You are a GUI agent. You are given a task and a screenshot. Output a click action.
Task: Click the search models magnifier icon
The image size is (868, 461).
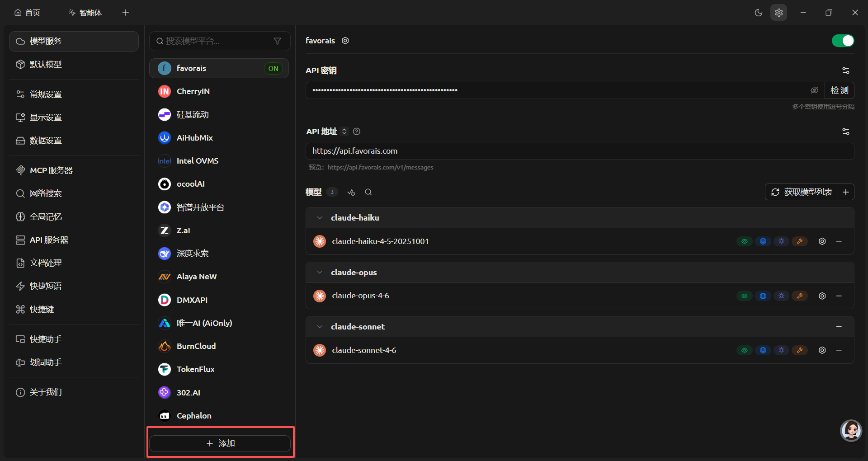point(368,192)
